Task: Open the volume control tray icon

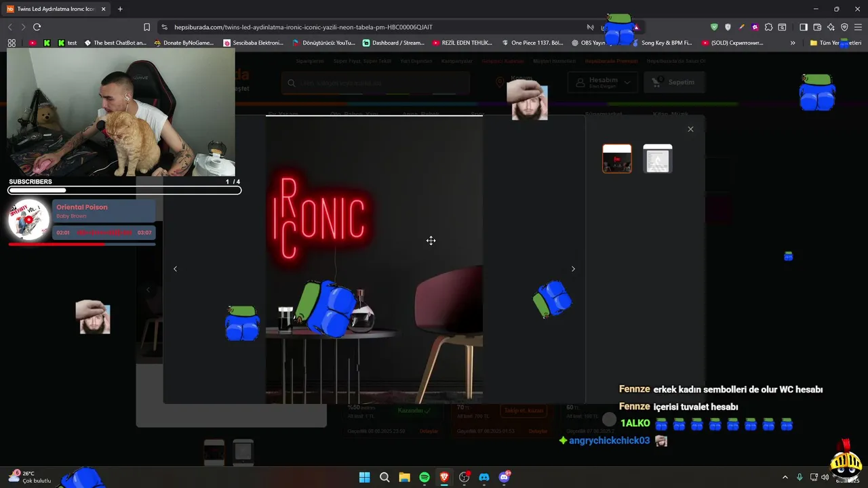Action: tap(825, 477)
